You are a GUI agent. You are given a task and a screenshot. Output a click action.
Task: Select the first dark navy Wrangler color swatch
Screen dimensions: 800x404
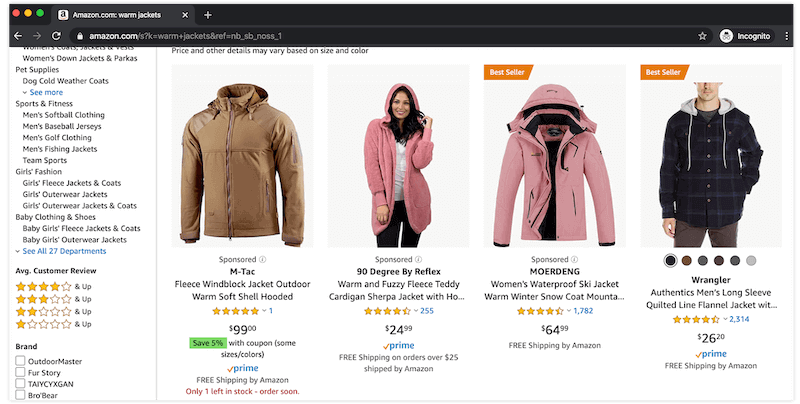click(x=670, y=261)
